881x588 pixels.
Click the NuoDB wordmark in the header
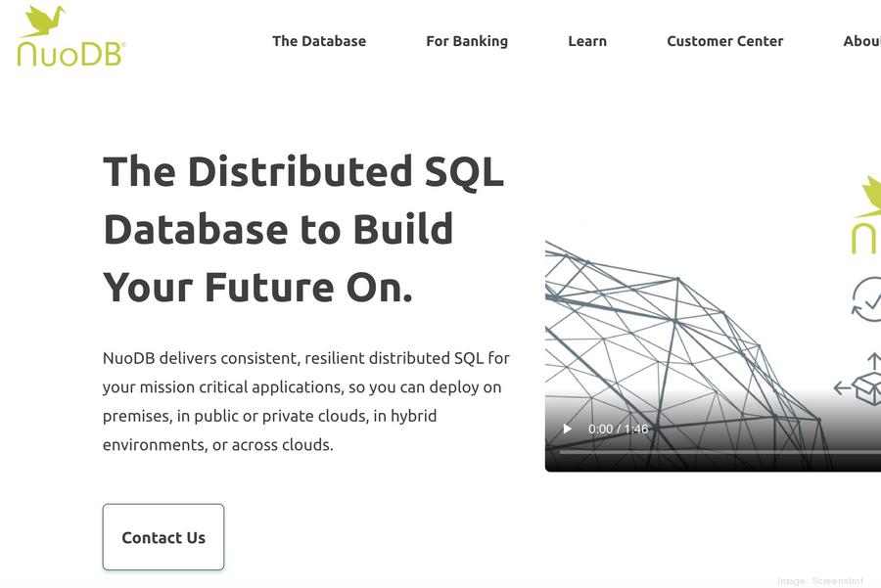click(x=70, y=53)
